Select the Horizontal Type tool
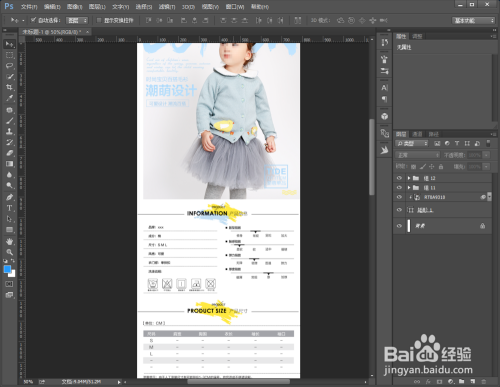This screenshot has width=500, height=387. tap(9, 208)
